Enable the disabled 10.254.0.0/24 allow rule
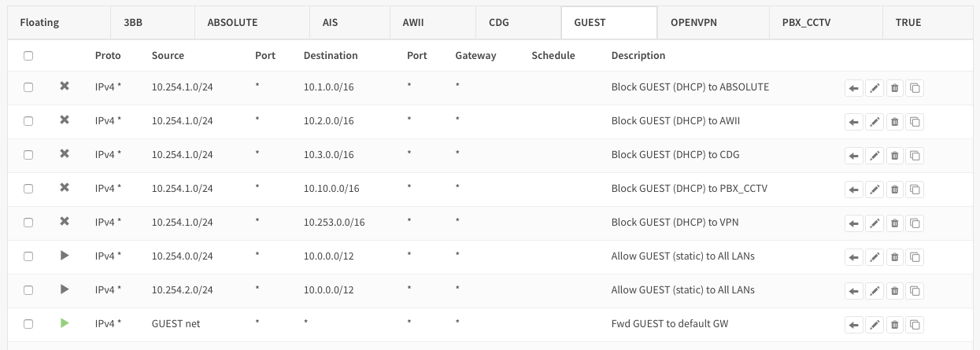980x350 pixels. (65, 256)
